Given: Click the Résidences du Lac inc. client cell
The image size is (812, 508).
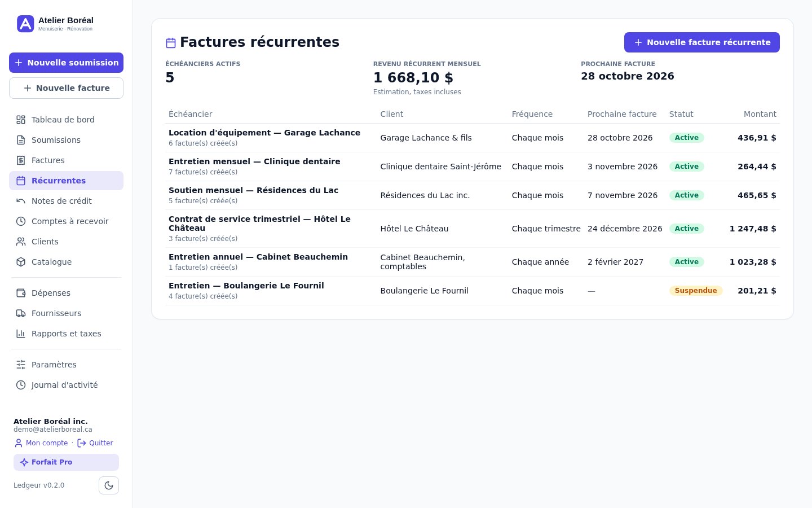Looking at the screenshot, I should [425, 195].
